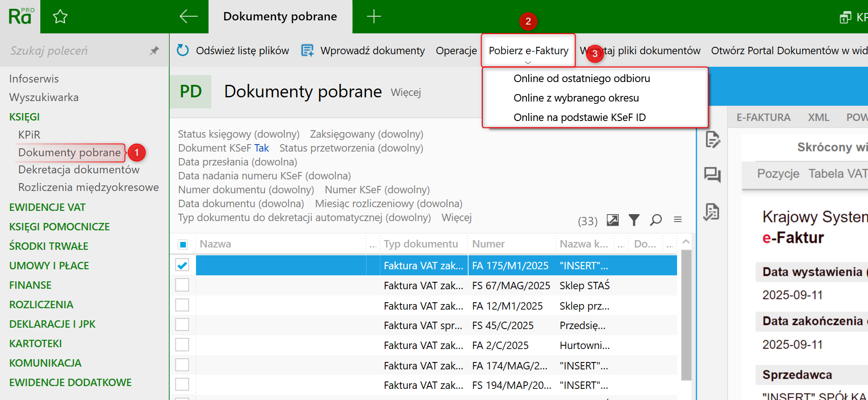Expand the DEKLARACJE I JPK section
868x400 pixels.
click(x=52, y=324)
